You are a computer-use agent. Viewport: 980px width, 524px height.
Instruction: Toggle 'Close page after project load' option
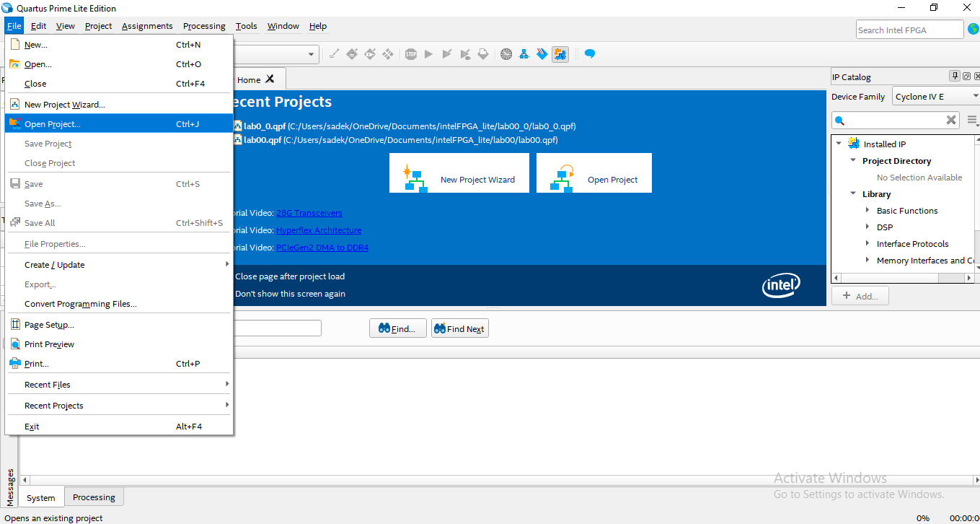click(289, 276)
